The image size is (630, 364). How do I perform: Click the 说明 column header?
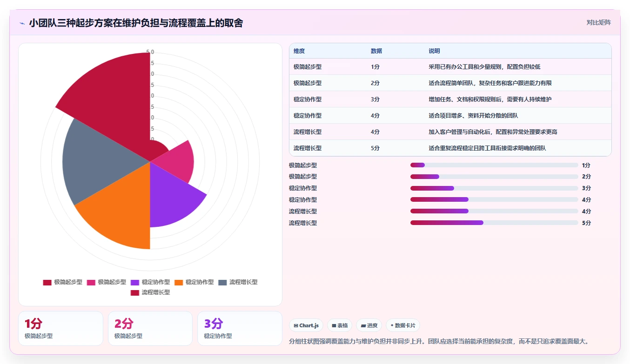tap(434, 51)
